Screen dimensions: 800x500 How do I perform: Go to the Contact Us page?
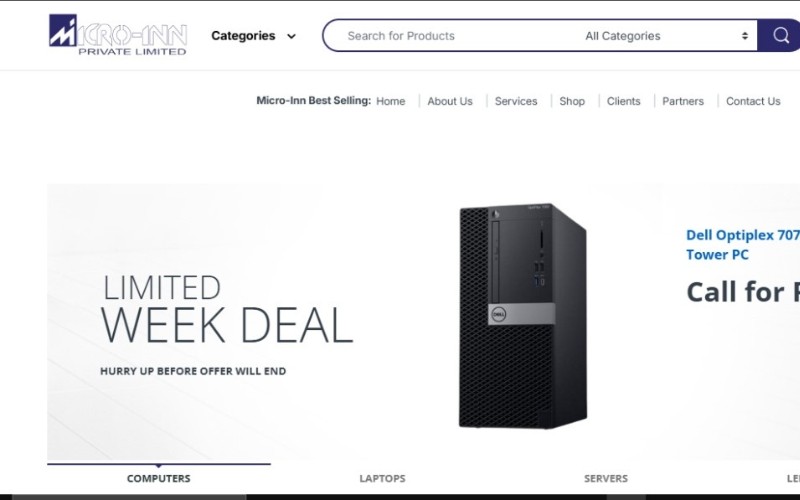[753, 101]
